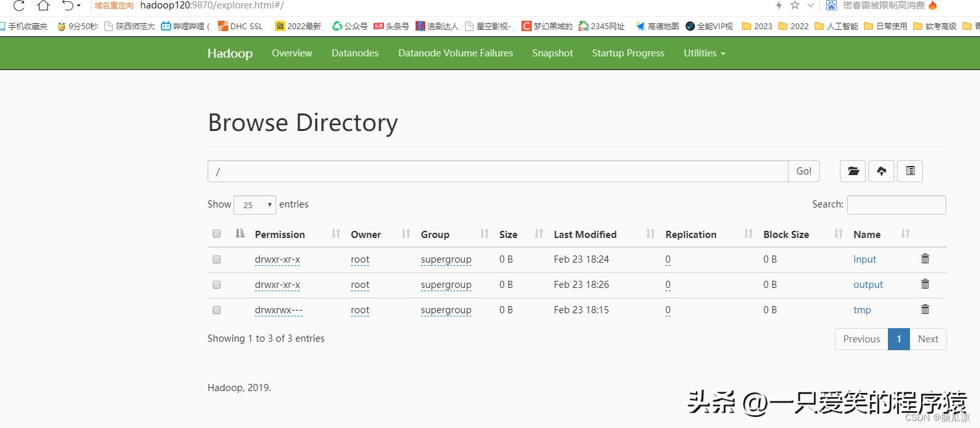Check the select-all checkbox in the table header

[x=216, y=233]
